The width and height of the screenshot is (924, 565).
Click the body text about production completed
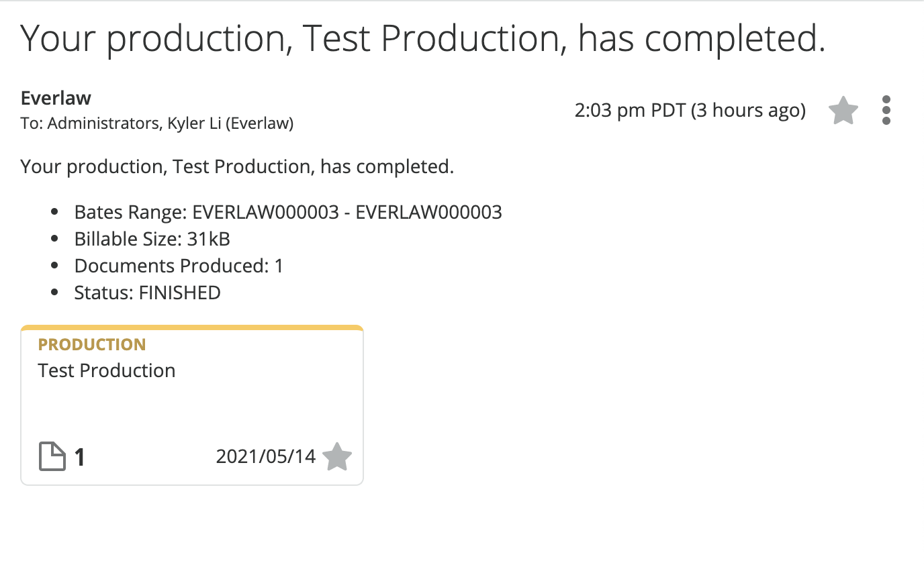238,166
